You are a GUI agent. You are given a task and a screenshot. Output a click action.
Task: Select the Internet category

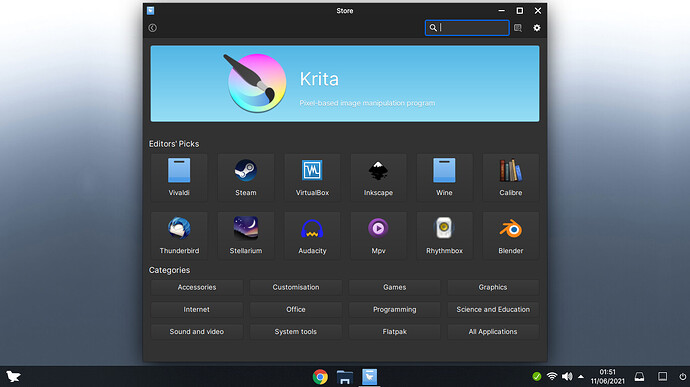197,310
